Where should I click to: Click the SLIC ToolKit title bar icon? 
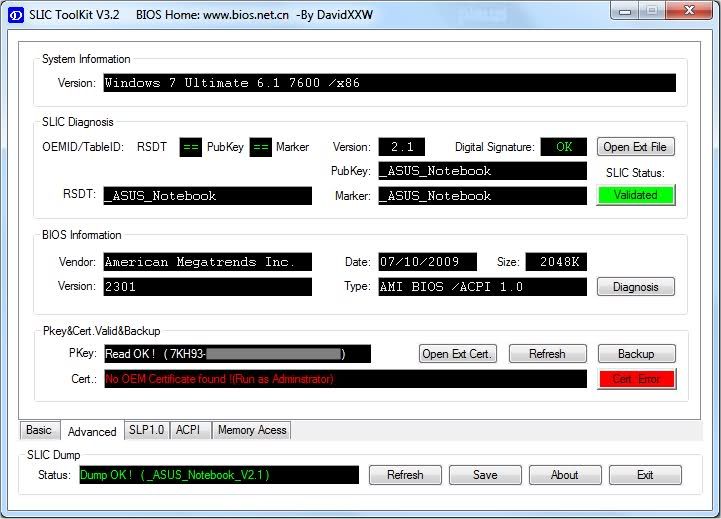pyautogui.click(x=16, y=16)
